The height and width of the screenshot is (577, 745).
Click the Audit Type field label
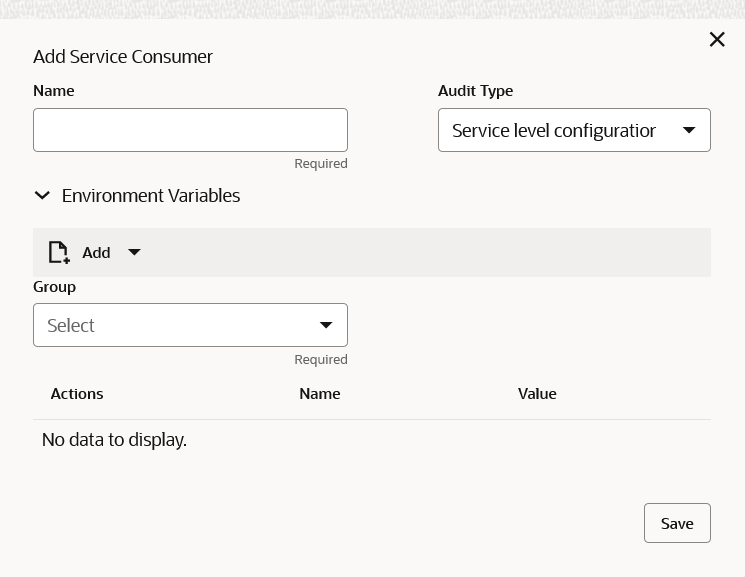[x=475, y=91]
